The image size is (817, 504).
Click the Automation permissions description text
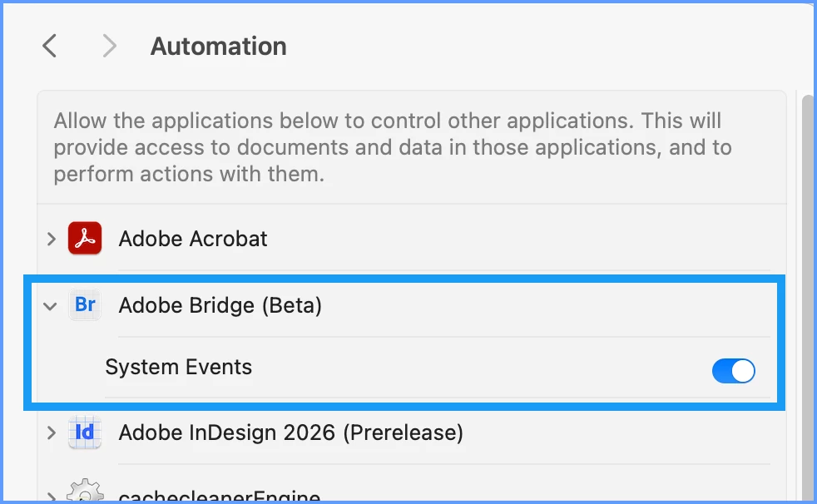[x=393, y=147]
